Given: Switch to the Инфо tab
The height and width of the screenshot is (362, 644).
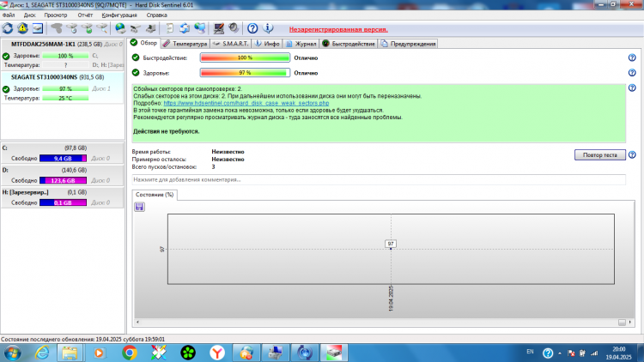Looking at the screenshot, I should pyautogui.click(x=267, y=44).
